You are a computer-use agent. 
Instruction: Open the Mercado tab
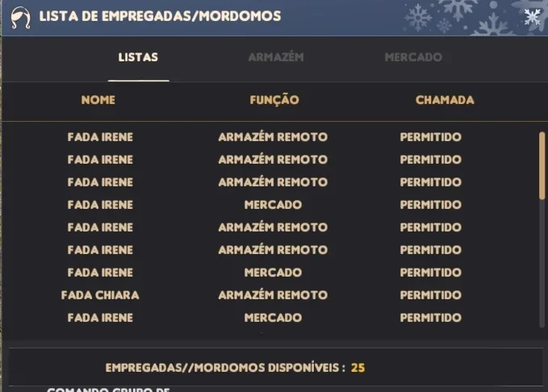(x=413, y=57)
